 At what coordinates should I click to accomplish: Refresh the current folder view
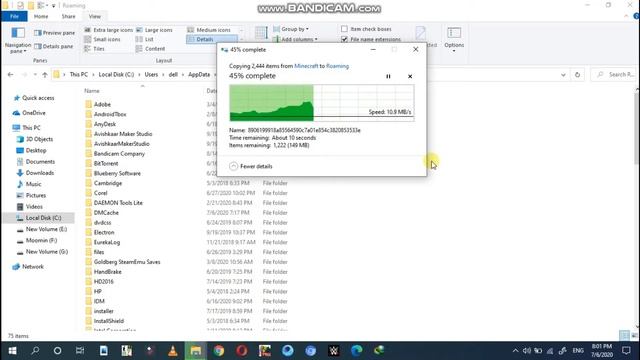tap(577, 75)
